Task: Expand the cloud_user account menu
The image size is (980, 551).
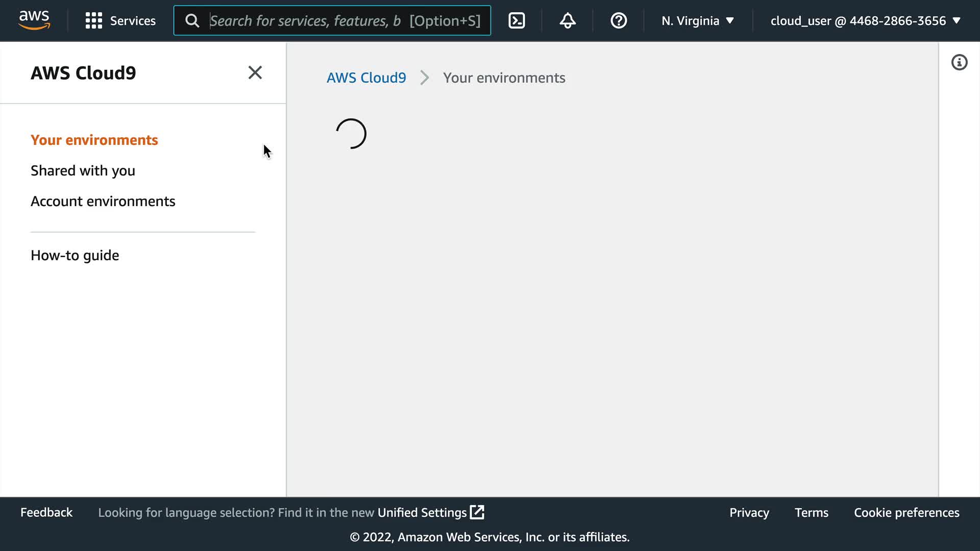Action: 865,20
